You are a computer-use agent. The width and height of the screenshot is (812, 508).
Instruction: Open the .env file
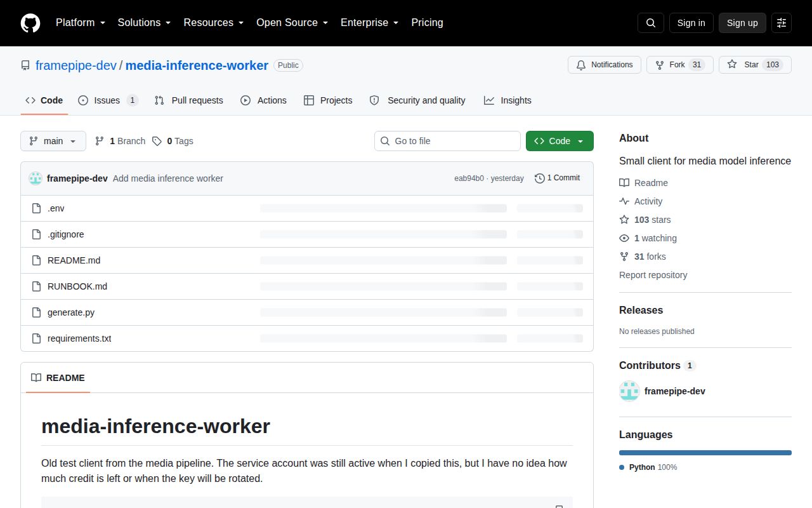(56, 208)
